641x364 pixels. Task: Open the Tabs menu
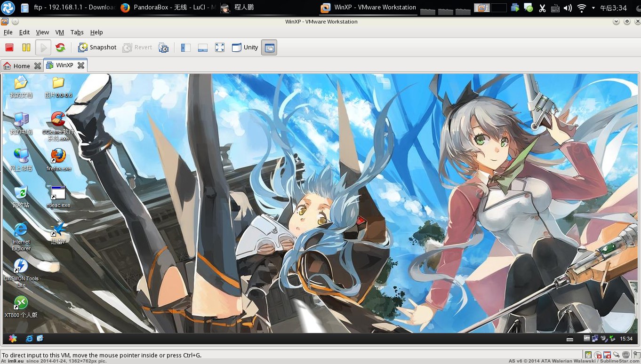(x=77, y=32)
